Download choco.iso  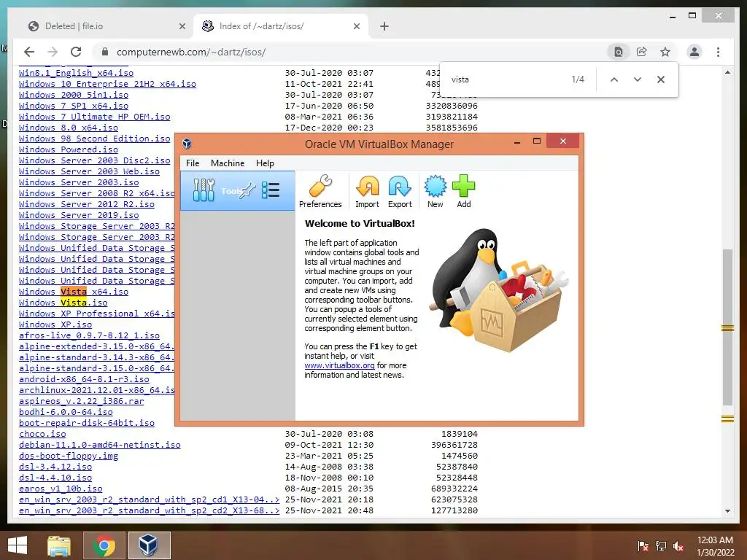click(42, 434)
